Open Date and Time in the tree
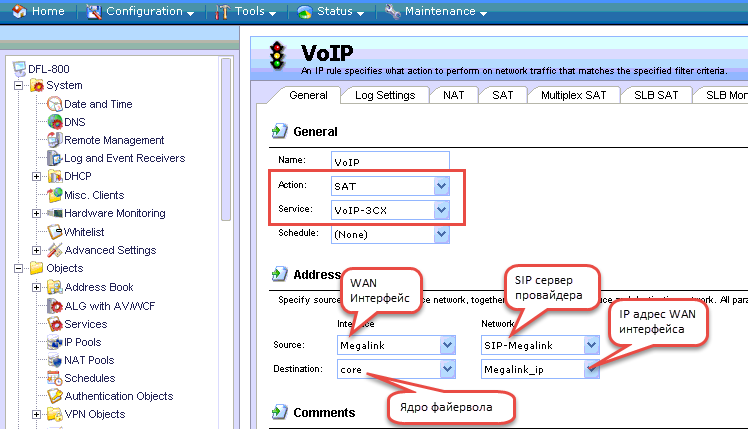 pyautogui.click(x=98, y=104)
